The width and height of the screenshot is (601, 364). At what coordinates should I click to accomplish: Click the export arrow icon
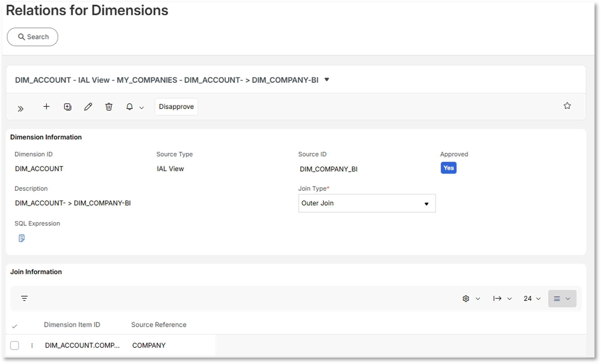(x=497, y=298)
